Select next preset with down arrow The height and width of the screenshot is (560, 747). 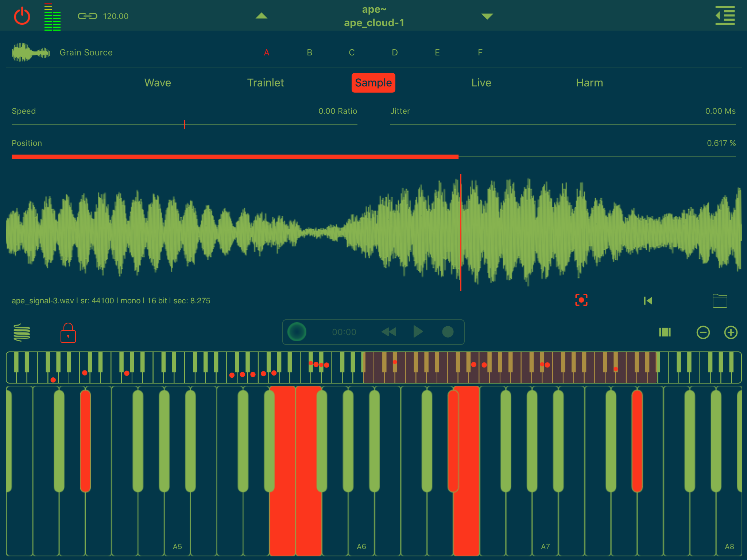click(x=487, y=16)
